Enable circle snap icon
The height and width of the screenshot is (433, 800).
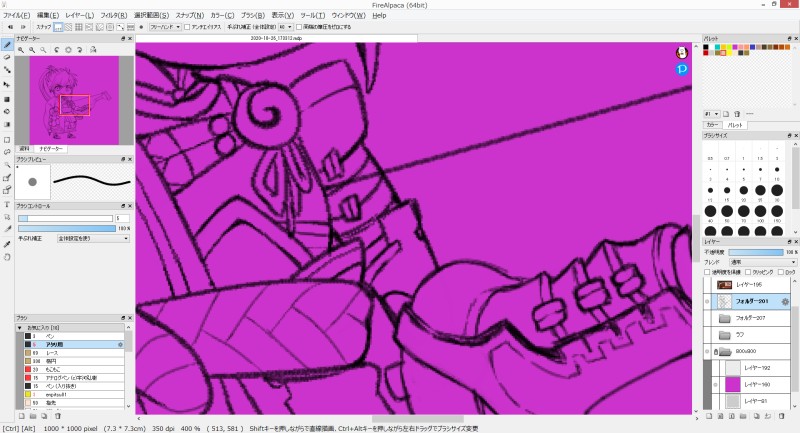(110, 27)
